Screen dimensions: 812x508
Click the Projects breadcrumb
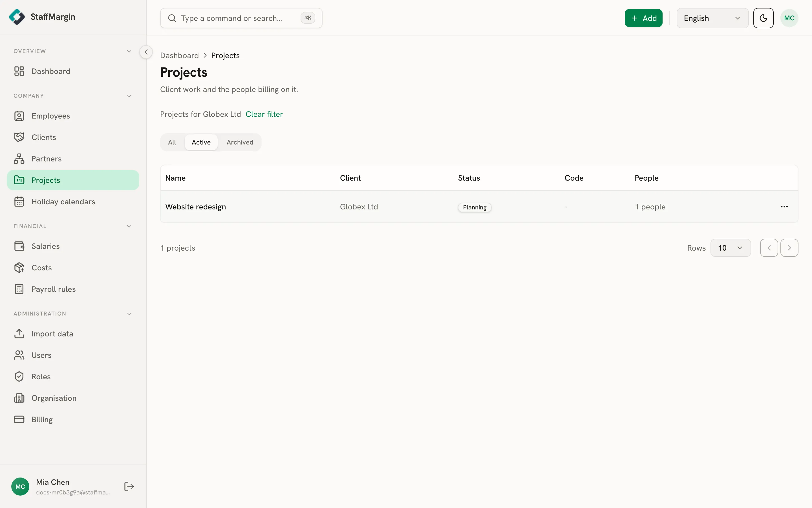226,55
